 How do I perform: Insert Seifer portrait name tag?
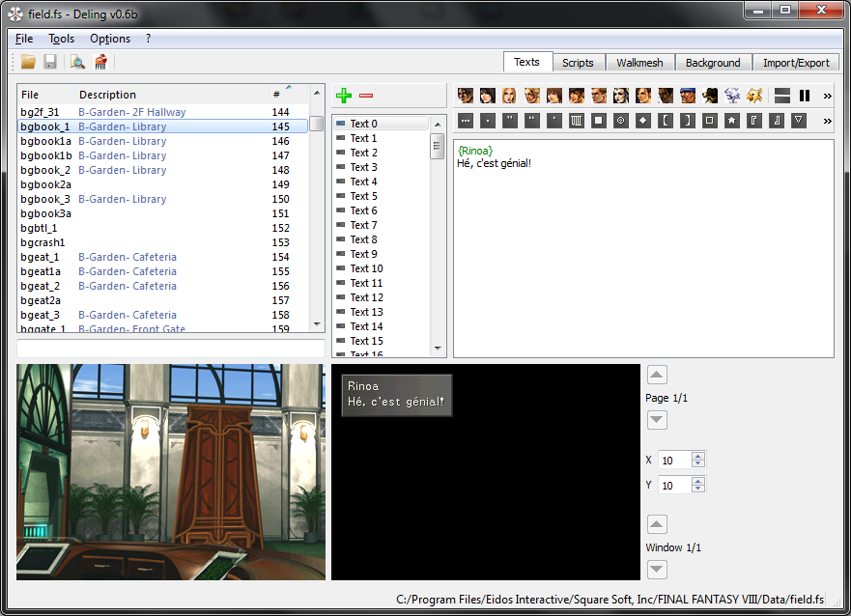[599, 96]
